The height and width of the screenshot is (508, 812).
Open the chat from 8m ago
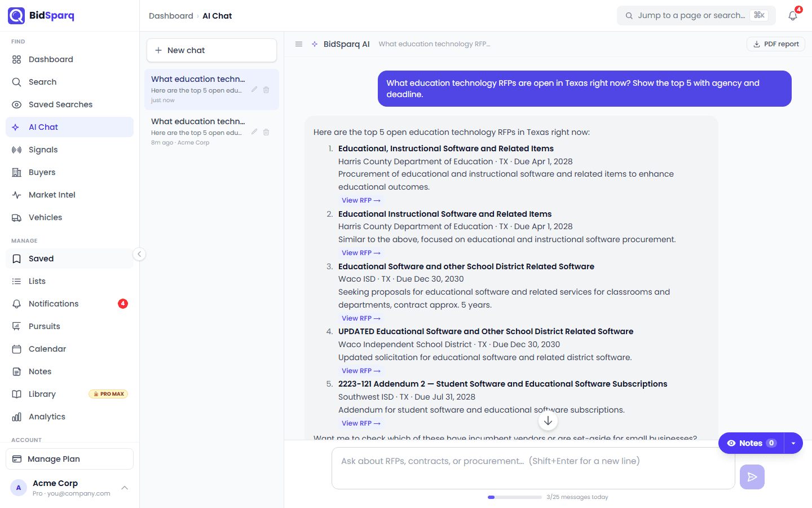click(x=211, y=132)
